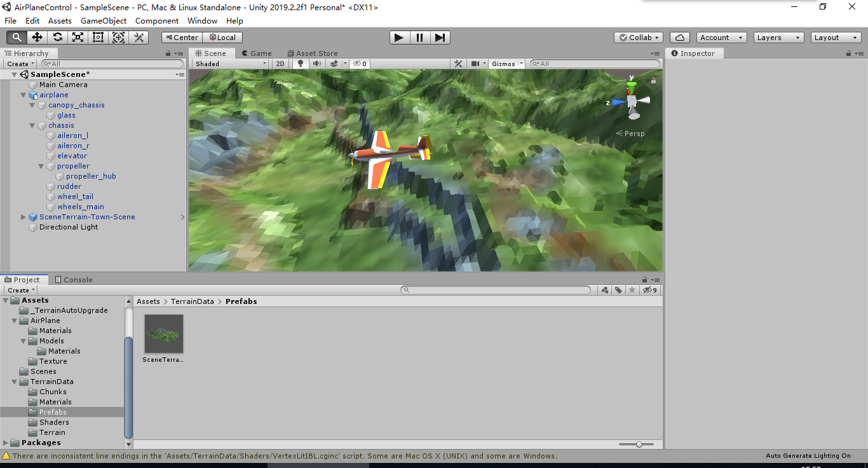Select the Rotate tool
The height and width of the screenshot is (468, 868).
pos(57,38)
